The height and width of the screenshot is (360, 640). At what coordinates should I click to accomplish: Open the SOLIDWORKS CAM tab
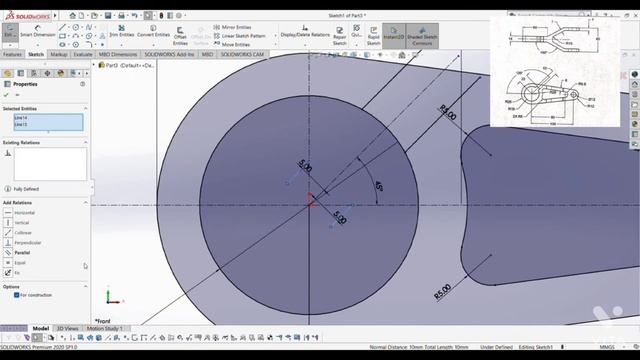coord(242,54)
